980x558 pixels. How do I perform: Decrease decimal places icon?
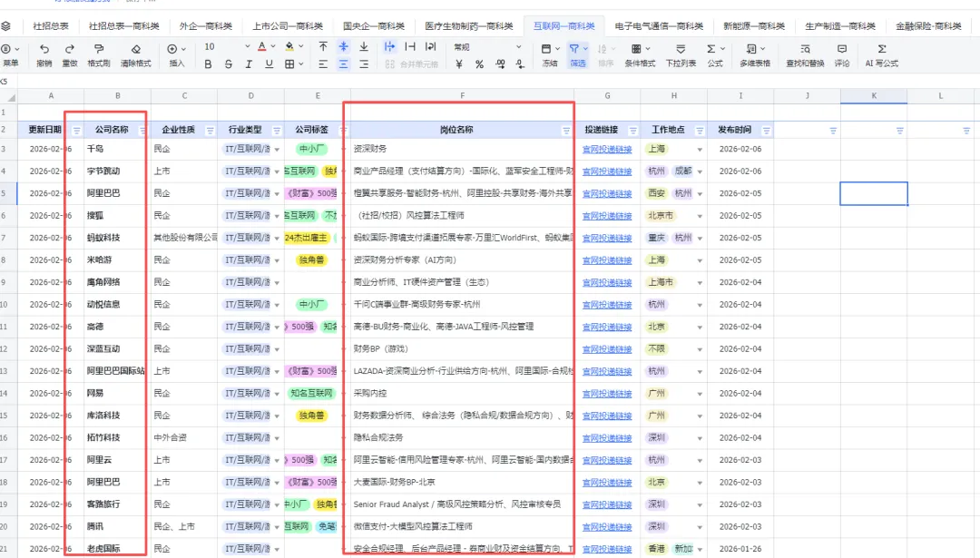(520, 64)
